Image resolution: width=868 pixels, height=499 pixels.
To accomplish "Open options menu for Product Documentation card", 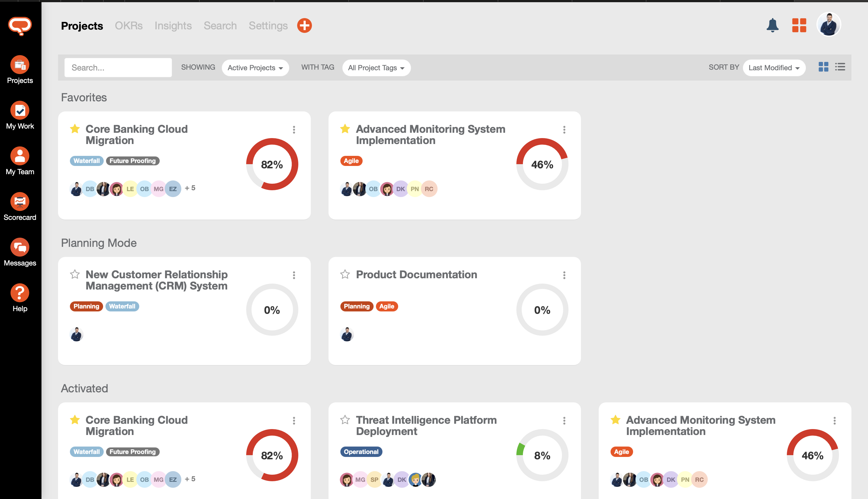I will point(564,275).
